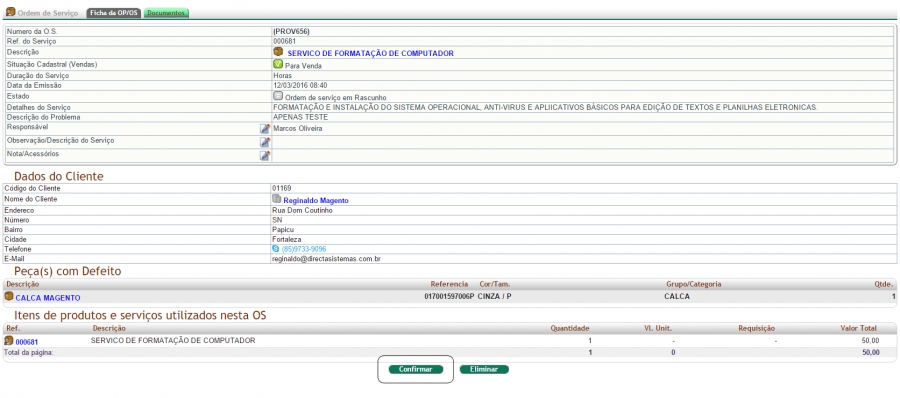Image resolution: width=900 pixels, height=398 pixels.
Task: Click the product icon beside ref 000681
Action: (x=9, y=341)
